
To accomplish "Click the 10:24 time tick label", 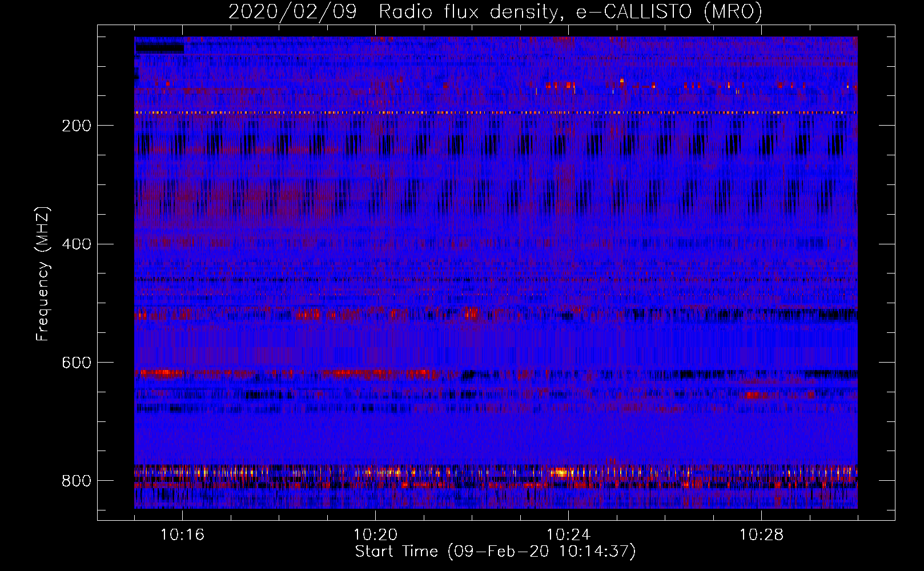I will coord(568,535).
